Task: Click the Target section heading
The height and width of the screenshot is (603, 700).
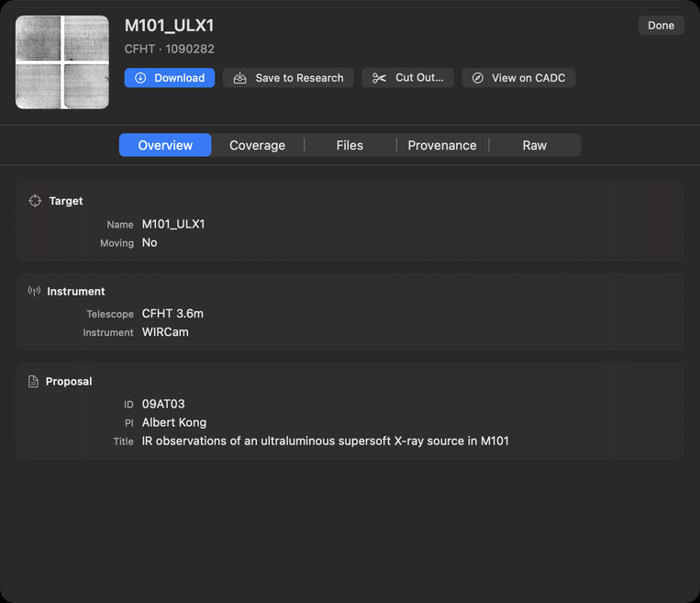Action: click(66, 201)
